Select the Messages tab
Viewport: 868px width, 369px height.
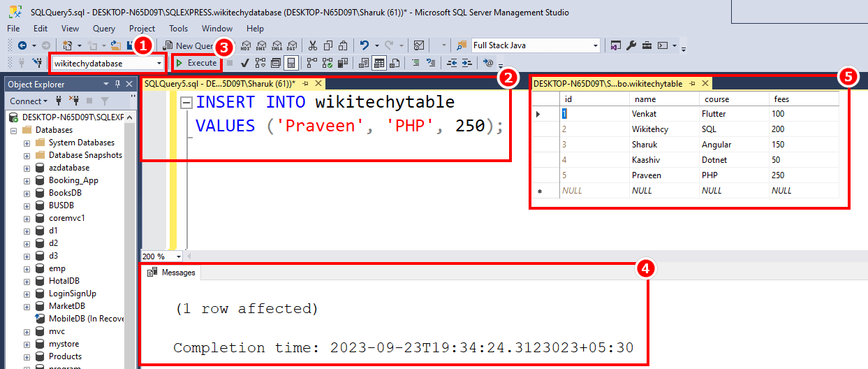[172, 273]
